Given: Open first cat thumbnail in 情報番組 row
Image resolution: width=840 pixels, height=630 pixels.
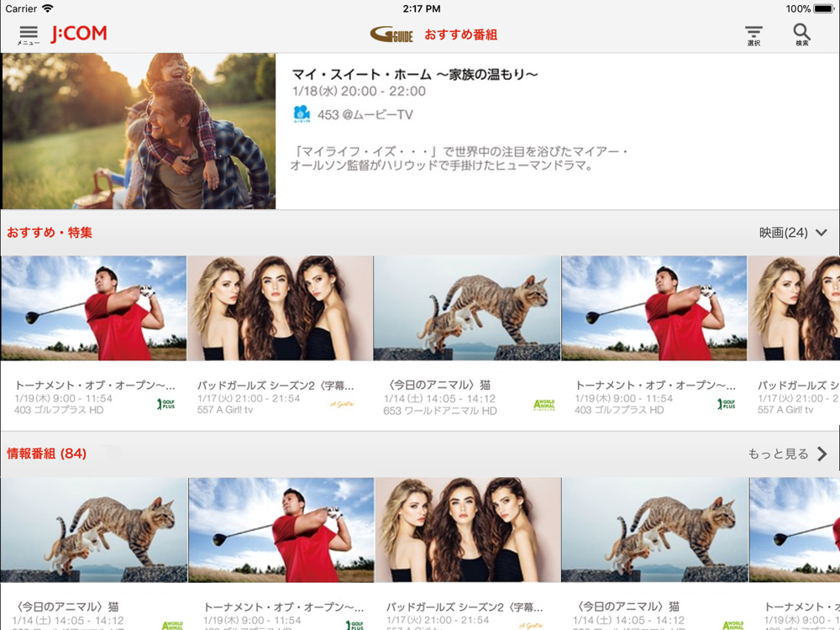Looking at the screenshot, I should 94,530.
